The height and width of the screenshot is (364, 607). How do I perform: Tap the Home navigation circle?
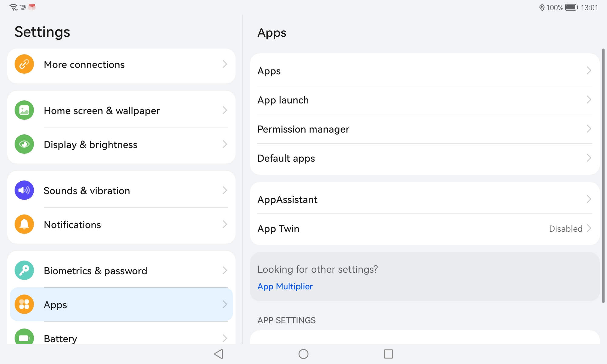(303, 354)
